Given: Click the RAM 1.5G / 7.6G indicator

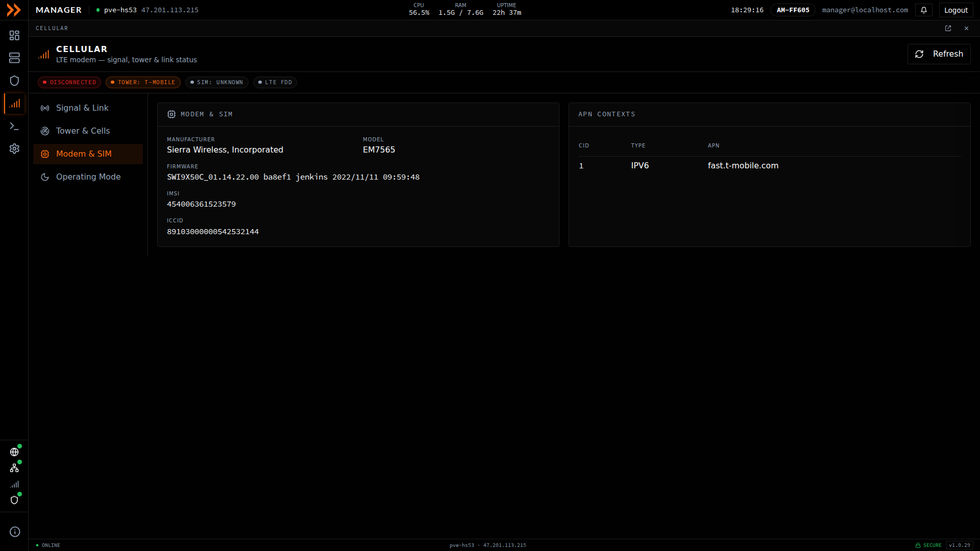Looking at the screenshot, I should [461, 9].
